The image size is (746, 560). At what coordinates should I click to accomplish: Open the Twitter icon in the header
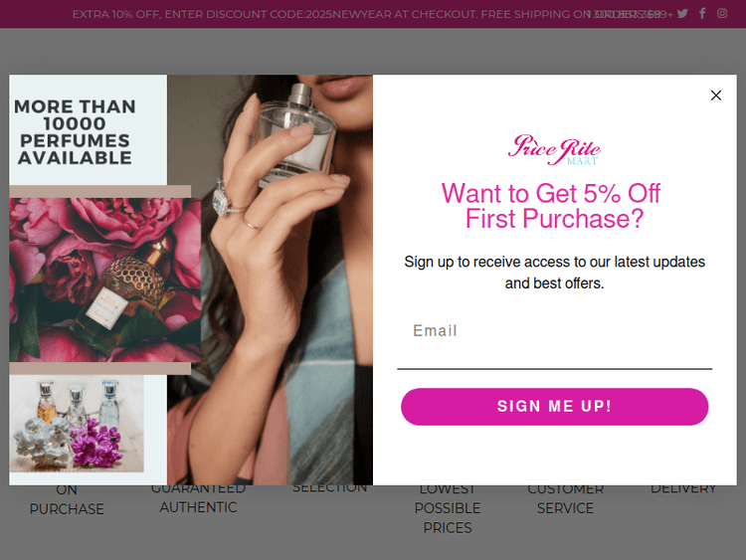pyautogui.click(x=682, y=13)
